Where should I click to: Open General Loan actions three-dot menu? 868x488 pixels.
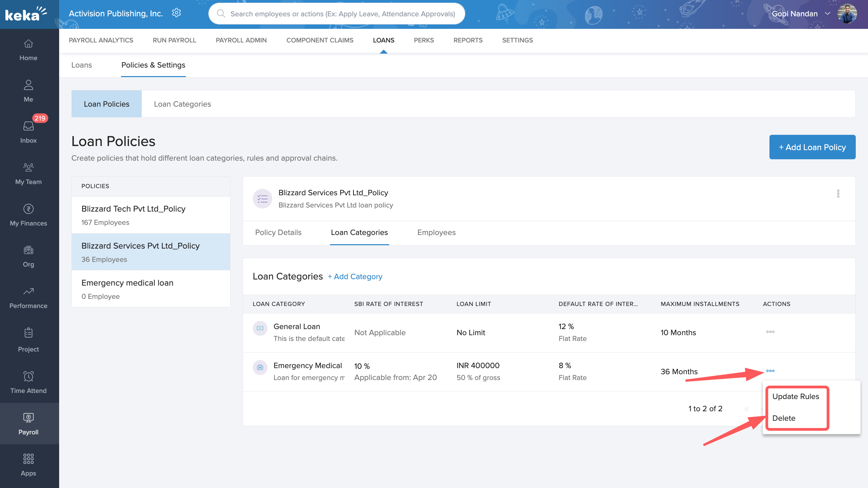(770, 332)
